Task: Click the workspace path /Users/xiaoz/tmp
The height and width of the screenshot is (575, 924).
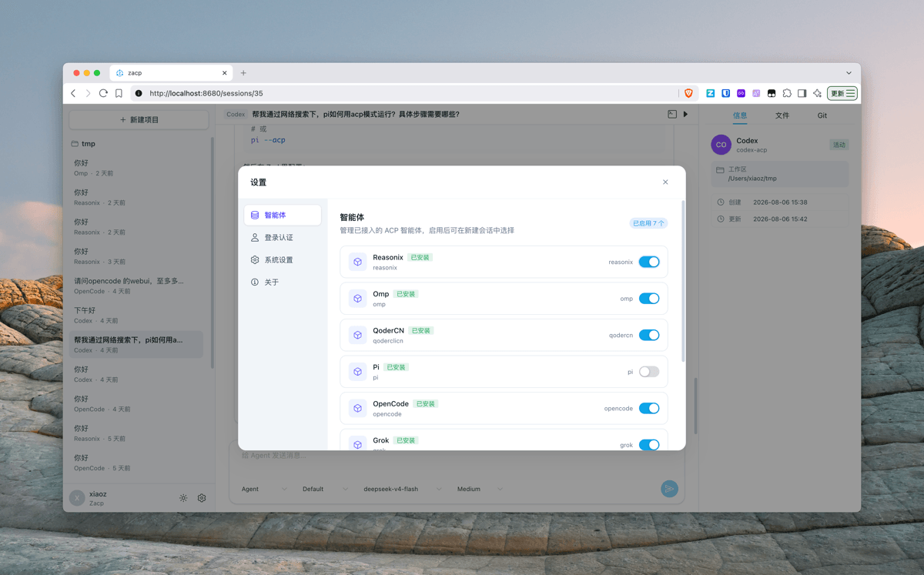Action: click(x=752, y=178)
